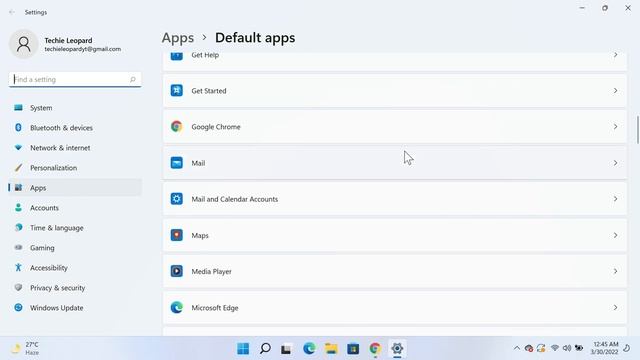Select the Media Player label
This screenshot has width=640, height=360.
coord(211,271)
